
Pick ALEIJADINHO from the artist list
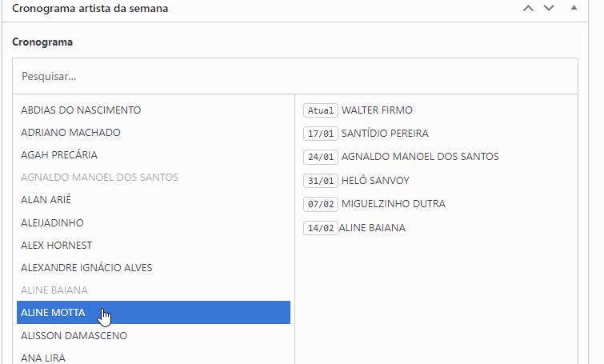tap(52, 222)
